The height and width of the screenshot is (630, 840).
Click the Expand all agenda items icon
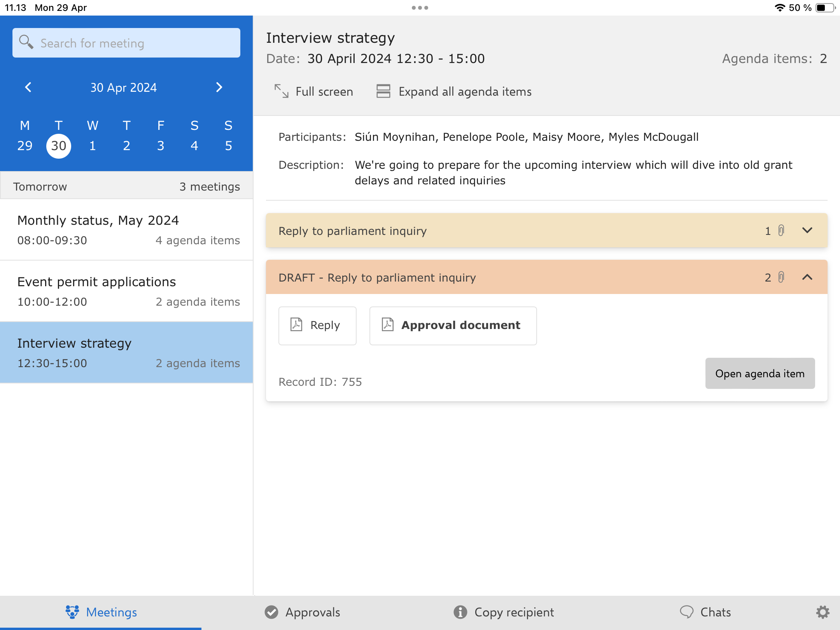pos(383,91)
